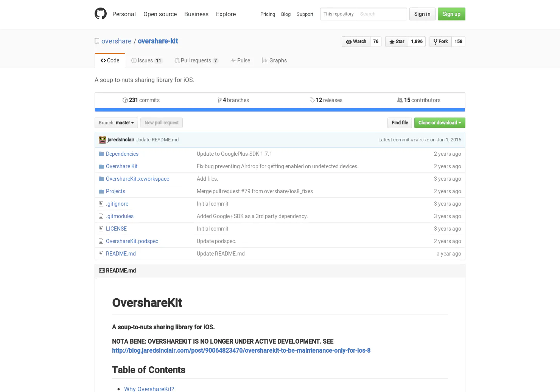560x392 pixels.
Task: Select the Code tab
Action: 110,60
